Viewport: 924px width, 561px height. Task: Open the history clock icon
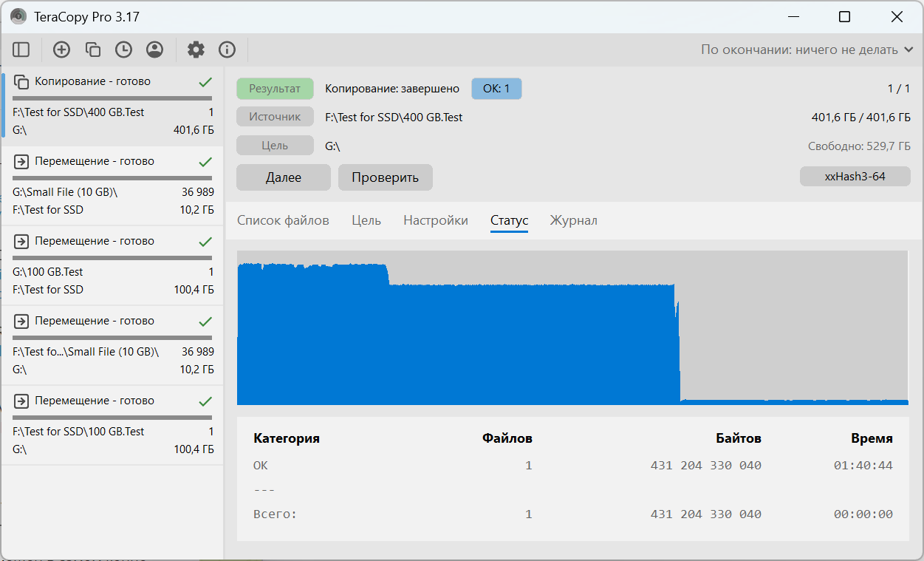(123, 50)
